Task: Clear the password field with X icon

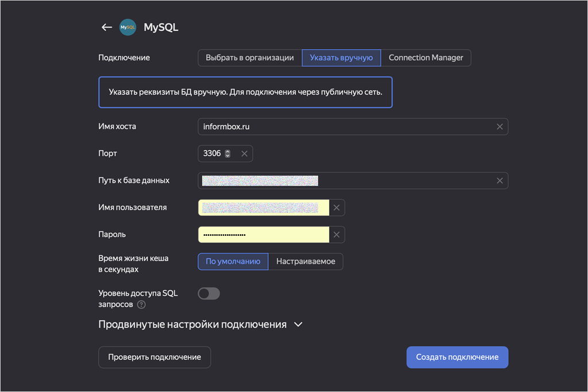Action: point(336,235)
